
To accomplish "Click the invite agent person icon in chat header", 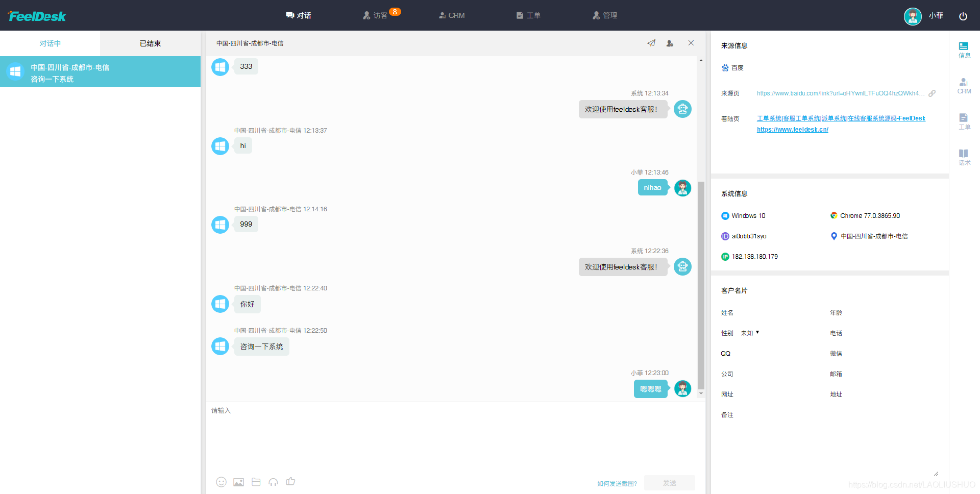I will (670, 43).
